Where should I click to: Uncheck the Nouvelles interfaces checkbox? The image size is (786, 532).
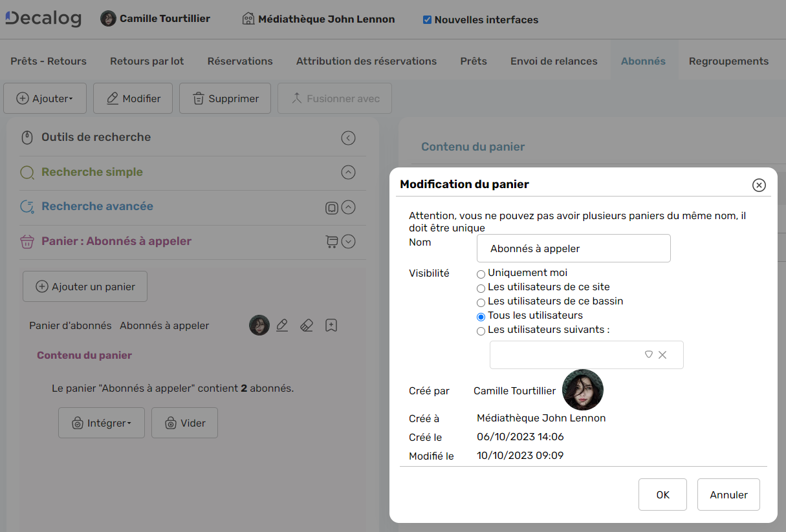pos(427,20)
